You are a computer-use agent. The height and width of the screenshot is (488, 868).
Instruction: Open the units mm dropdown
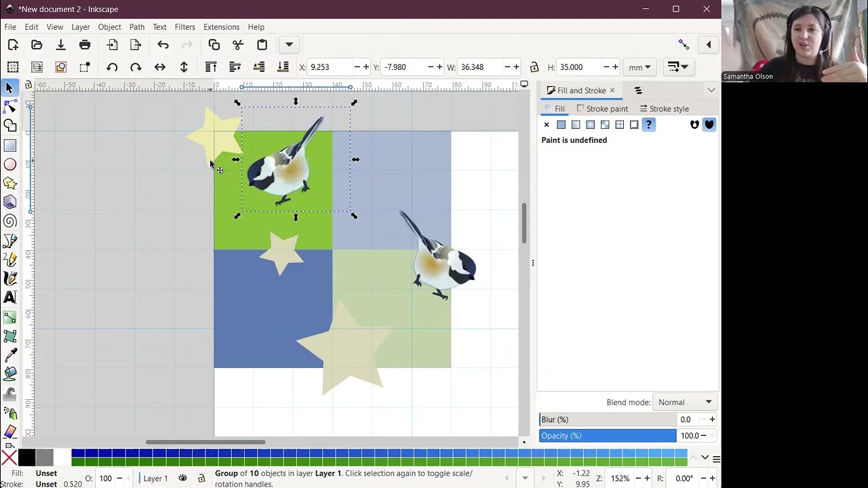pos(639,67)
